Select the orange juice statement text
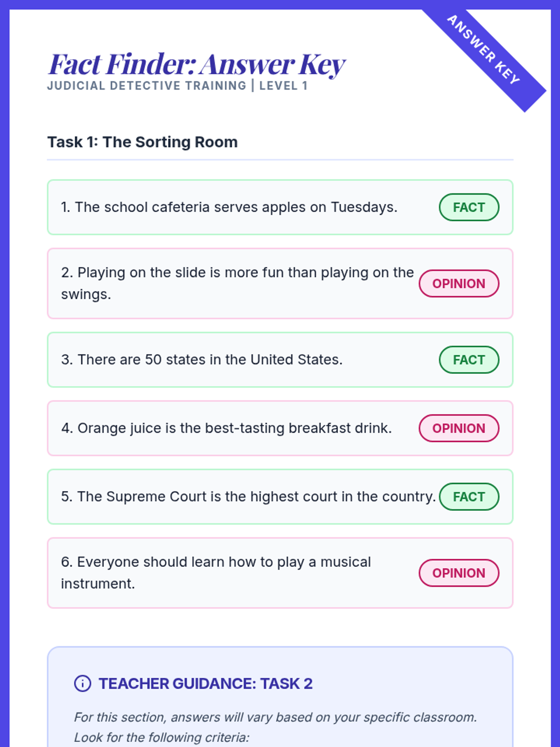 point(226,428)
